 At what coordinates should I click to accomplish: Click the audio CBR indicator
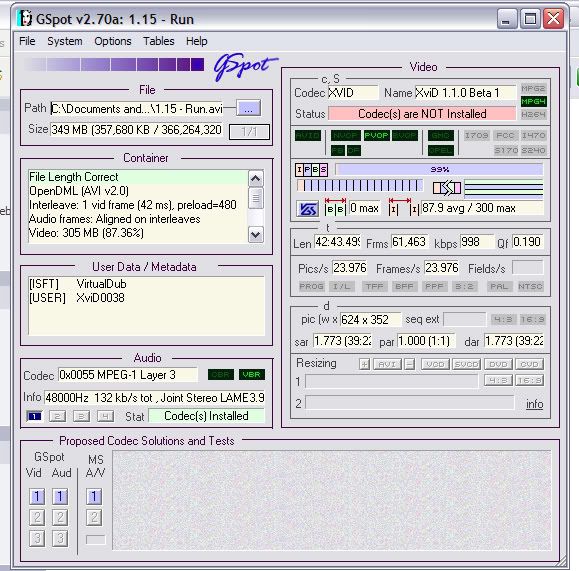pyautogui.click(x=221, y=375)
